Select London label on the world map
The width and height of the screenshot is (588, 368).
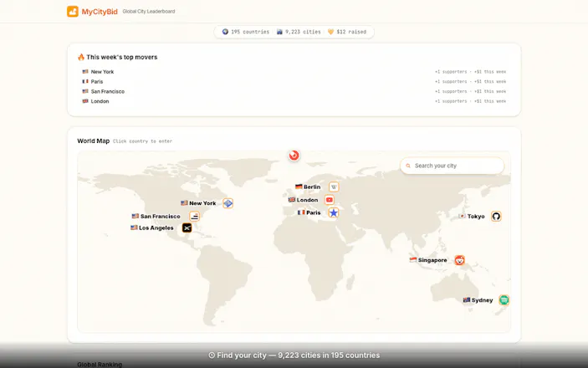click(307, 200)
